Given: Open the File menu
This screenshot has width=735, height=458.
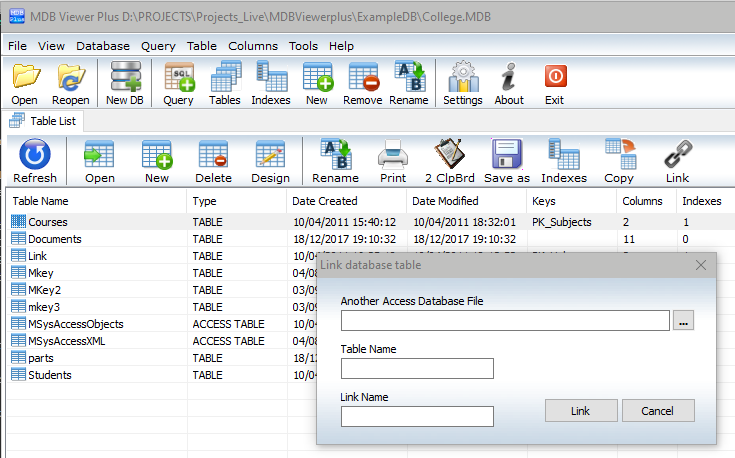Looking at the screenshot, I should pos(17,46).
